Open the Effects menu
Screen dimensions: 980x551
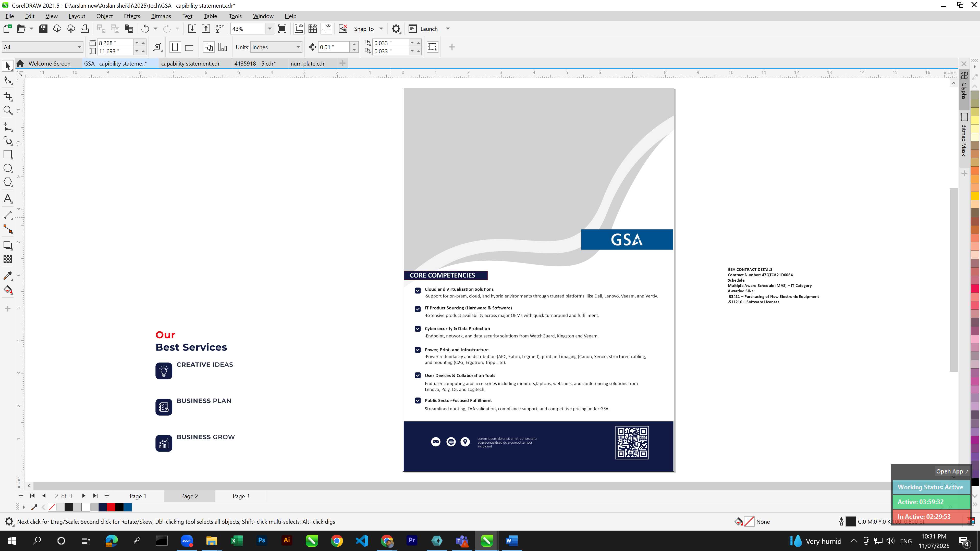tap(132, 16)
